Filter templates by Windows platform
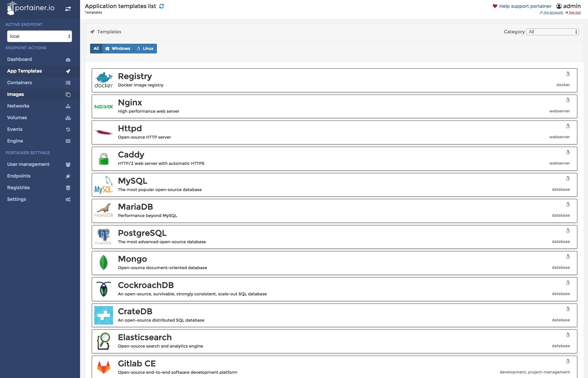 (118, 49)
